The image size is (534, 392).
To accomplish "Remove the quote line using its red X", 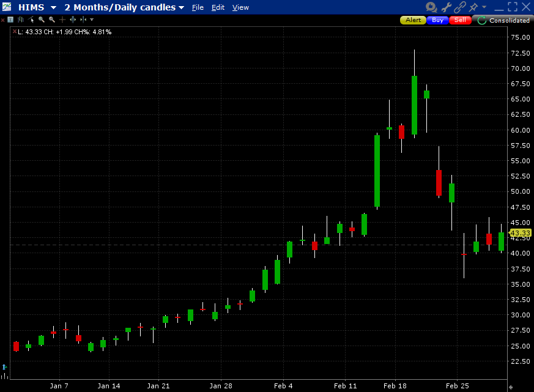I will tap(14, 31).
